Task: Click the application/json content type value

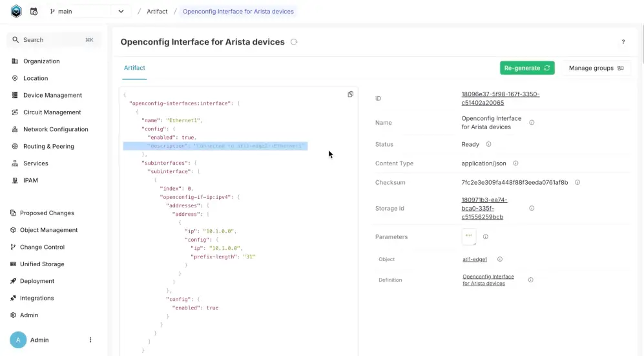Action: pyautogui.click(x=483, y=163)
